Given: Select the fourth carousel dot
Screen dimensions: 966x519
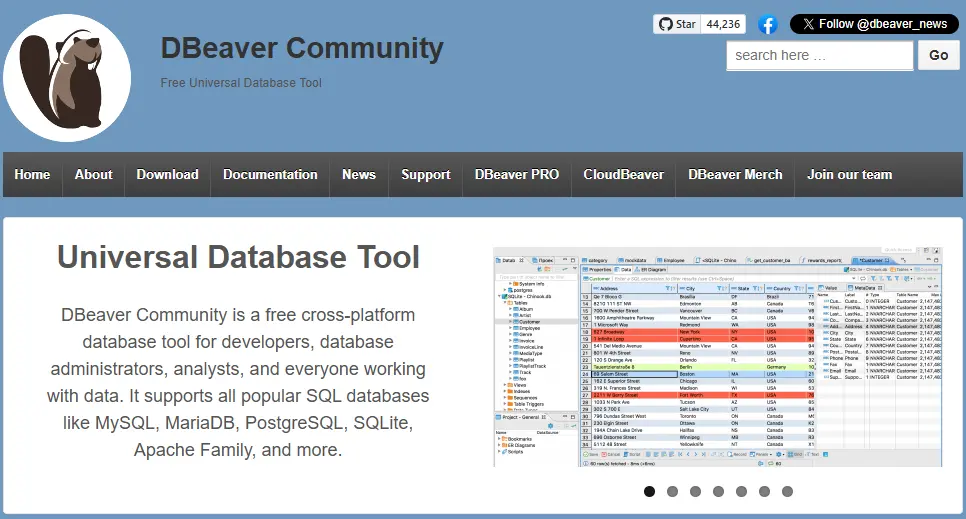Looking at the screenshot, I should [718, 491].
